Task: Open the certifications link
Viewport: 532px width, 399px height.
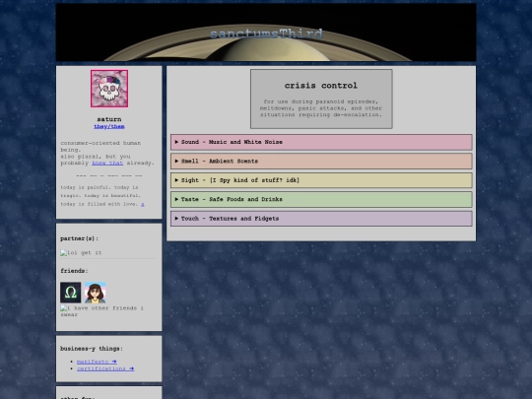Action: pos(105,368)
